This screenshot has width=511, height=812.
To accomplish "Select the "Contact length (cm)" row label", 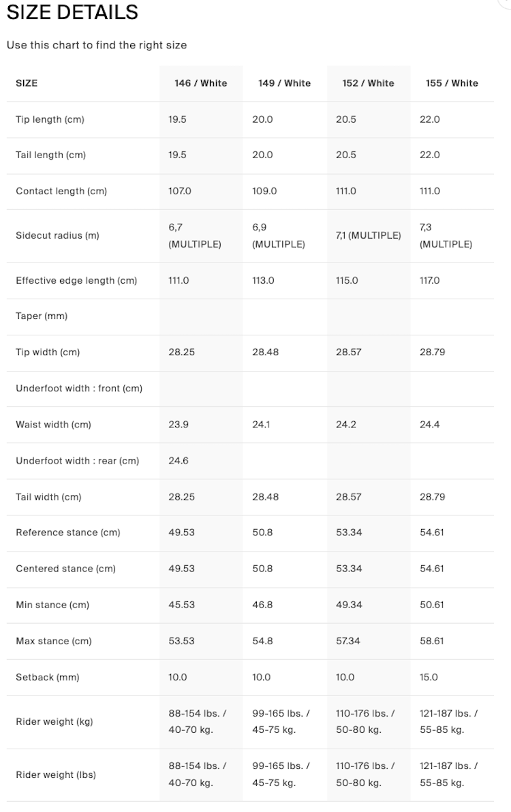I will (x=61, y=191).
